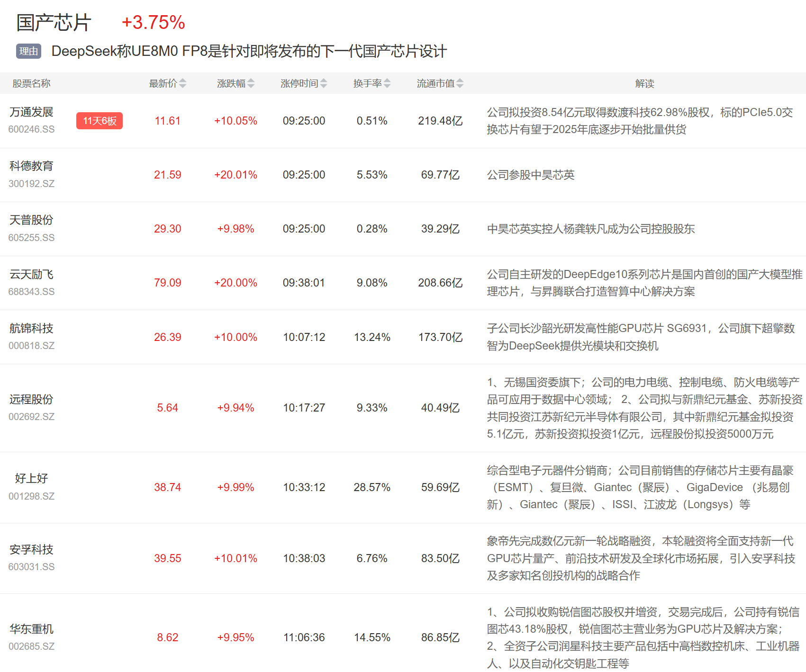This screenshot has width=806, height=672.
Task: Open stock 云天励飞
Action: [31, 275]
